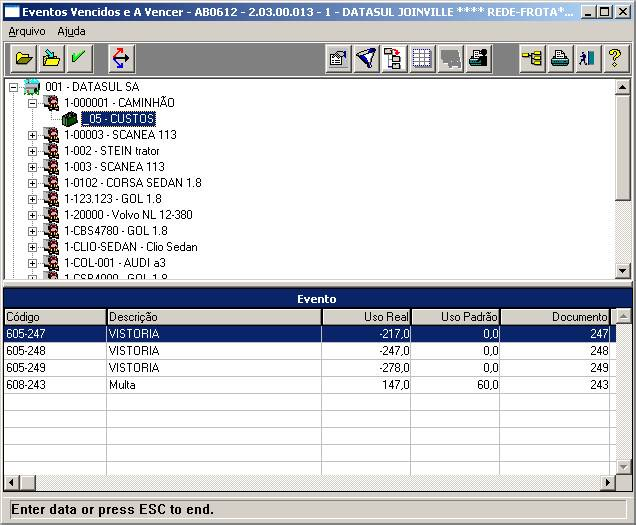Select event row 605-247
The image size is (636, 525).
pyautogui.click(x=309, y=334)
